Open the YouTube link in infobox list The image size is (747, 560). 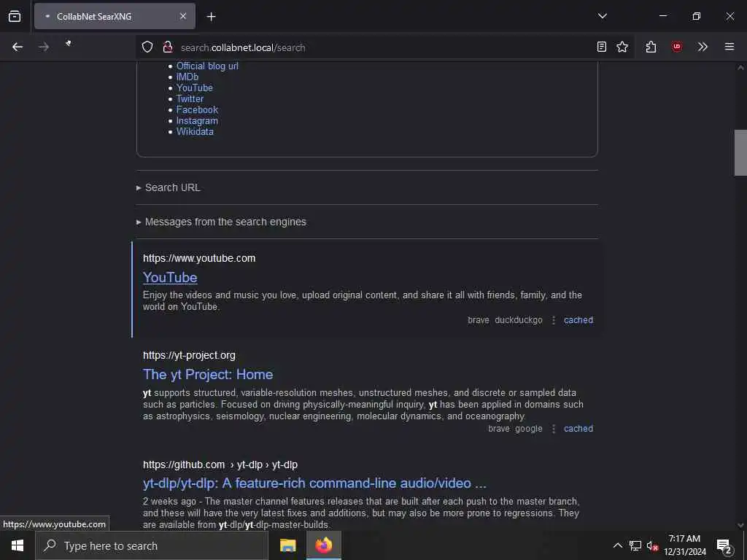(194, 88)
